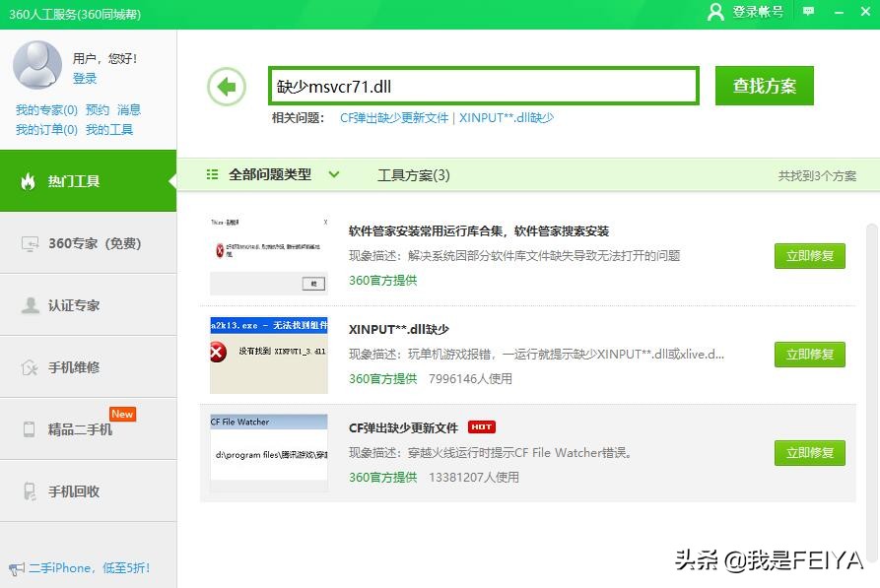Open the 消息 link

point(129,110)
